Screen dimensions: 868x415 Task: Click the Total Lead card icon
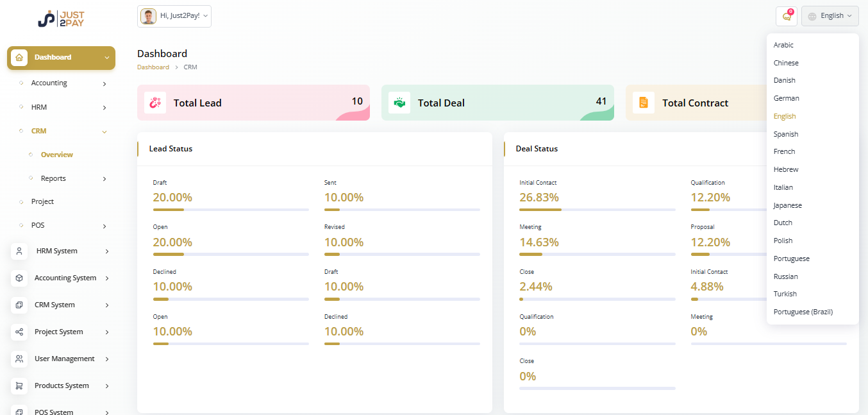click(155, 103)
